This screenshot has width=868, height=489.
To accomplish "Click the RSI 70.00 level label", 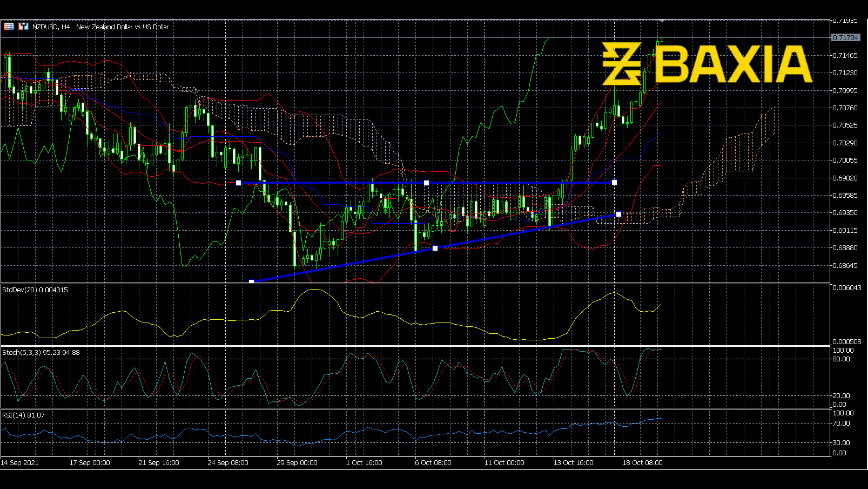I will 841,424.
